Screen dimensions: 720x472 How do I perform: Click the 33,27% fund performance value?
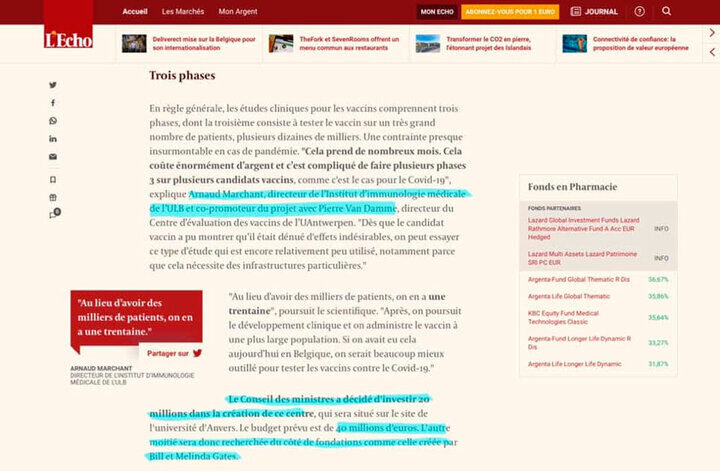point(658,343)
